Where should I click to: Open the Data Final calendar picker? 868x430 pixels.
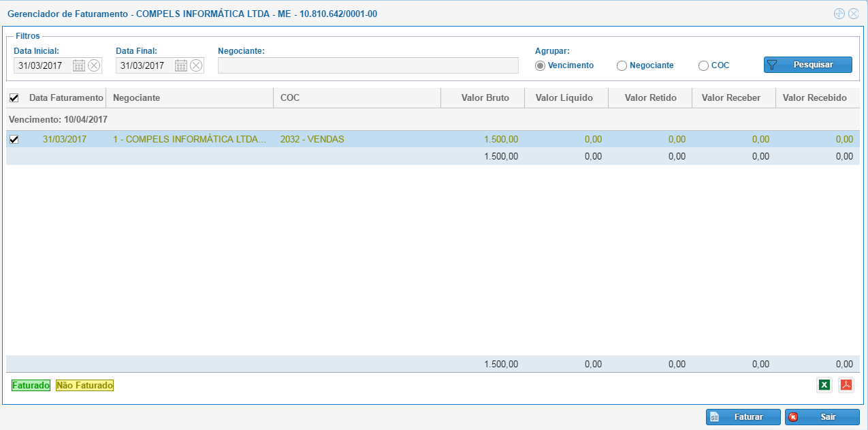point(181,65)
